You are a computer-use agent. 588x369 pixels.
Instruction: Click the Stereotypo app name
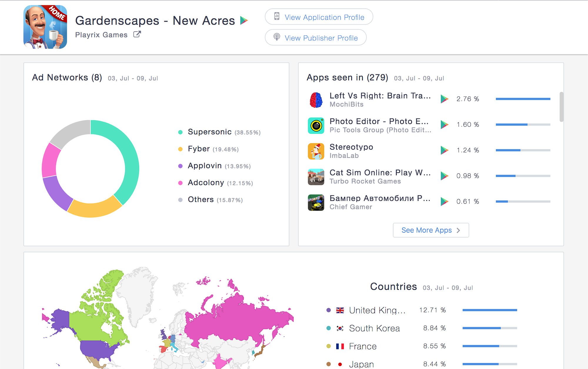[x=351, y=147]
